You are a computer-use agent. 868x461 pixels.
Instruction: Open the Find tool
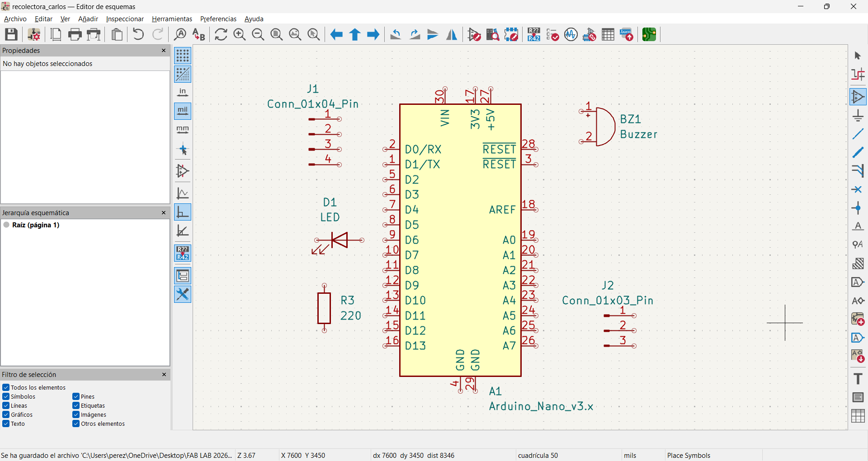point(180,34)
